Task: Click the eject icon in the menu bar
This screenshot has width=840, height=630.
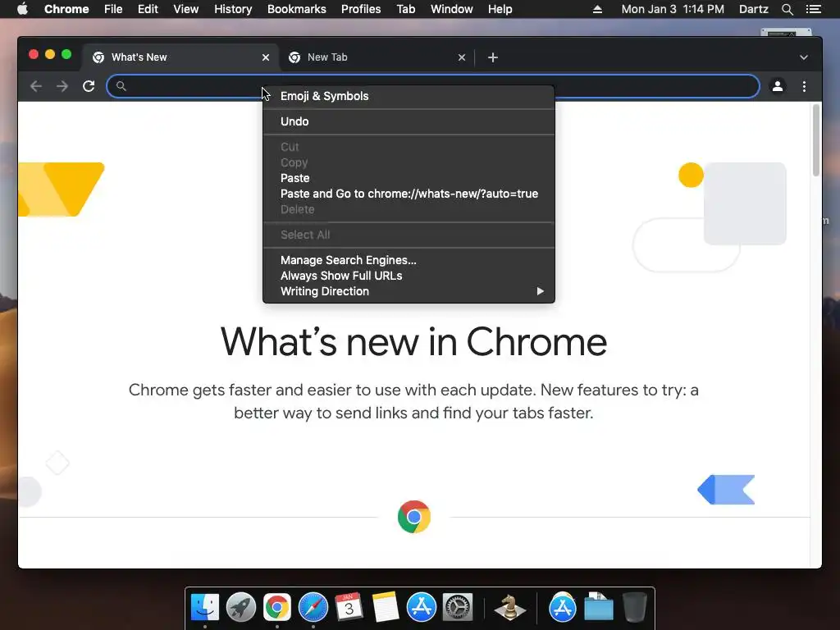Action: (597, 9)
